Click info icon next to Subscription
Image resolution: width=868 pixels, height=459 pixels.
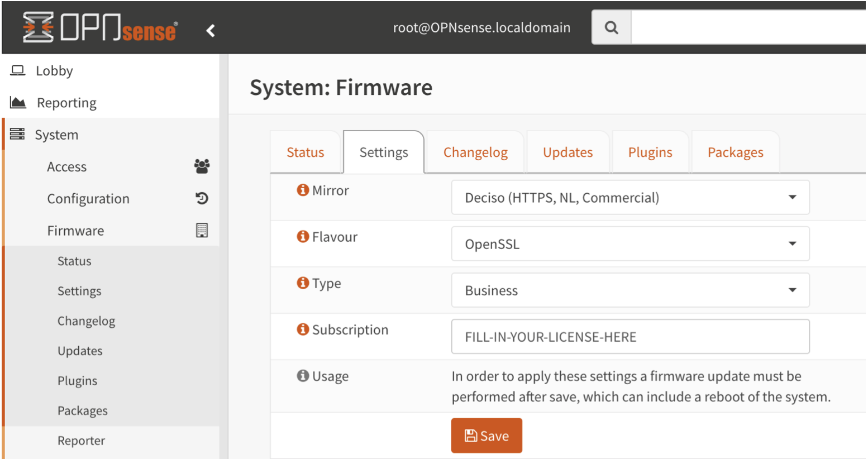pyautogui.click(x=303, y=329)
